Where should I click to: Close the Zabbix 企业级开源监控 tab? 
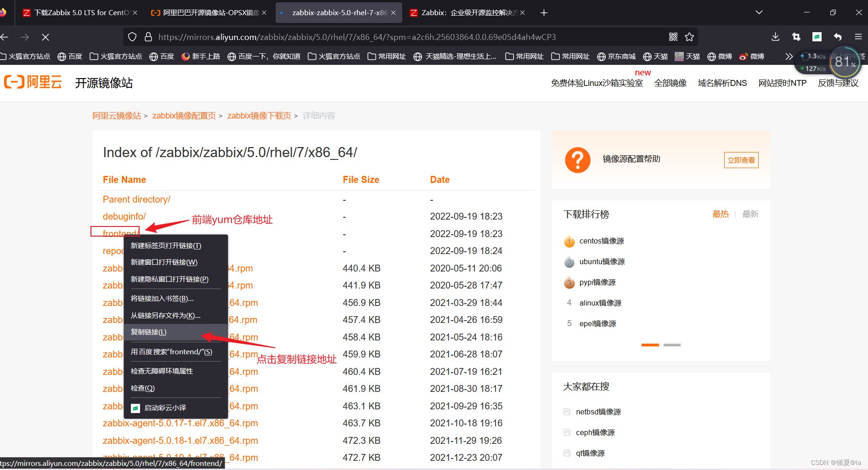522,13
